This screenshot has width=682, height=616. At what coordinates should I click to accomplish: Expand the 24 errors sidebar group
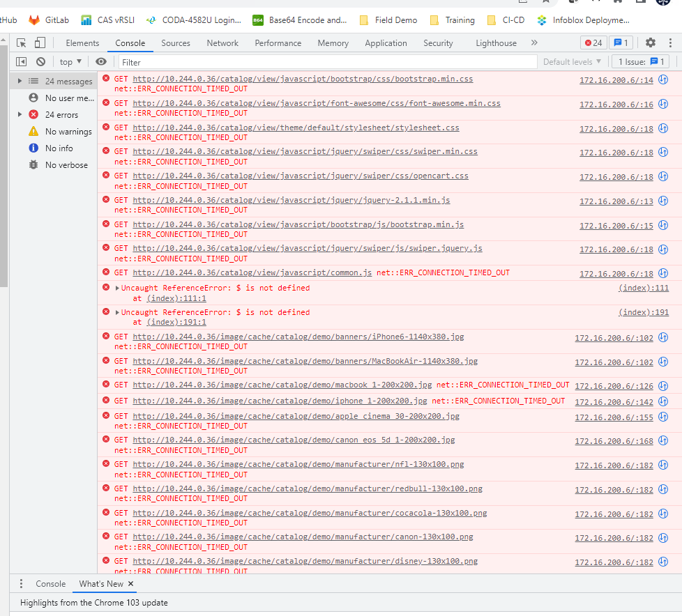(20, 114)
